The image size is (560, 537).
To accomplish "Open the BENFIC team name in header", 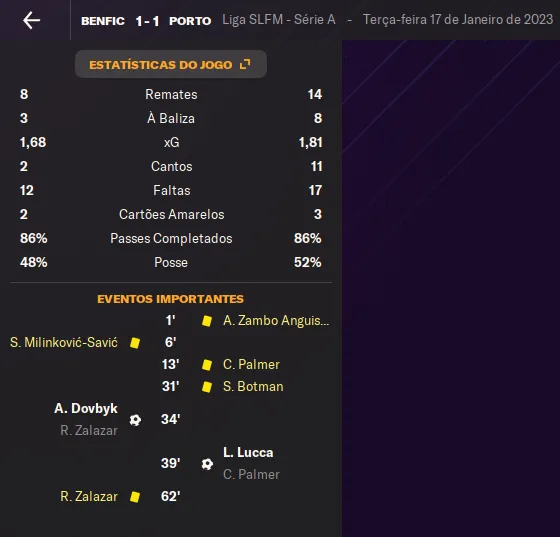I will point(103,21).
